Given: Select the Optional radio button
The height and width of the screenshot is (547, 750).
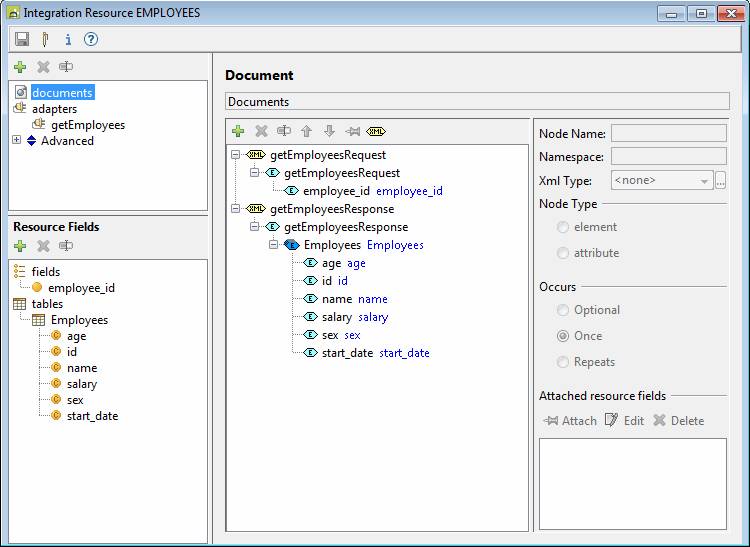Looking at the screenshot, I should point(564,310).
